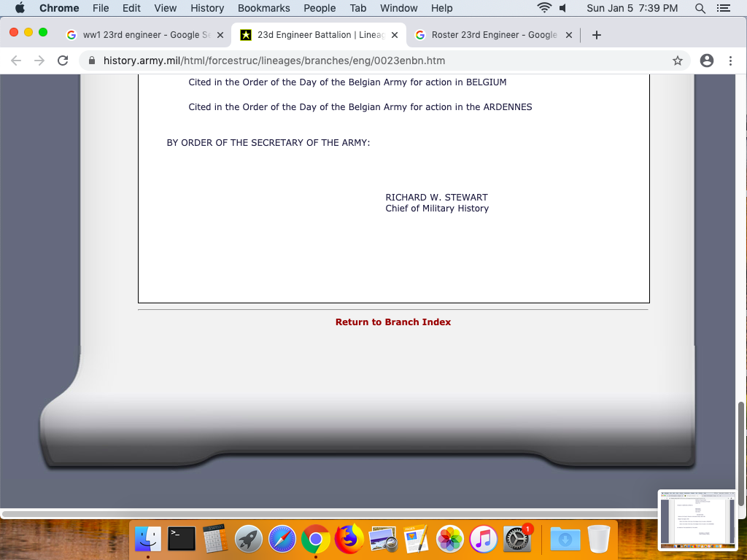This screenshot has width=747, height=560.
Task: Open the Wi-Fi status menu
Action: coord(543,8)
